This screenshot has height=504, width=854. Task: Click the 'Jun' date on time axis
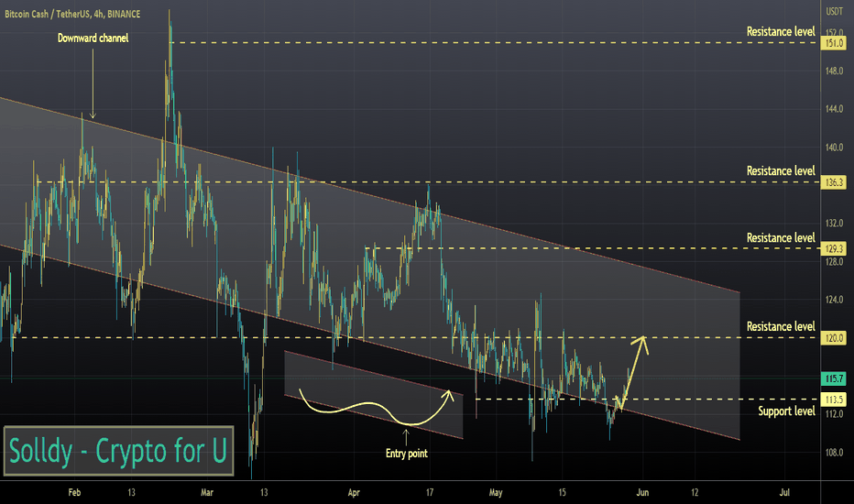pos(642,493)
